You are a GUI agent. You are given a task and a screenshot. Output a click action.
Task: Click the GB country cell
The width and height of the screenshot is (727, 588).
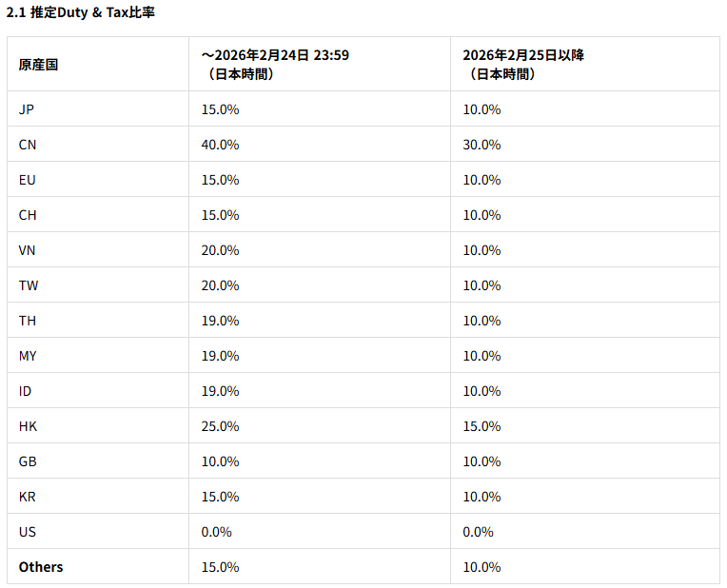[x=28, y=461]
